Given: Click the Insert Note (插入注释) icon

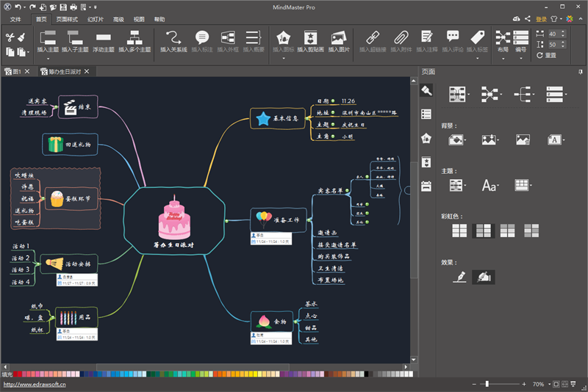Looking at the screenshot, I should coord(427,37).
